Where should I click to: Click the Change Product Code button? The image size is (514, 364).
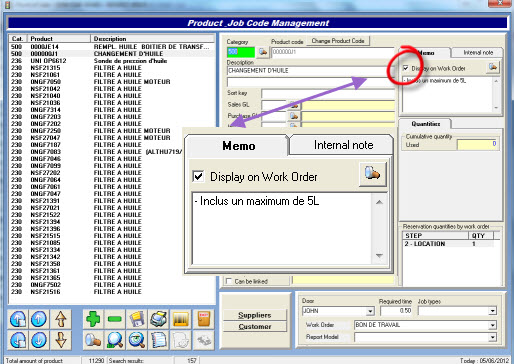(338, 41)
